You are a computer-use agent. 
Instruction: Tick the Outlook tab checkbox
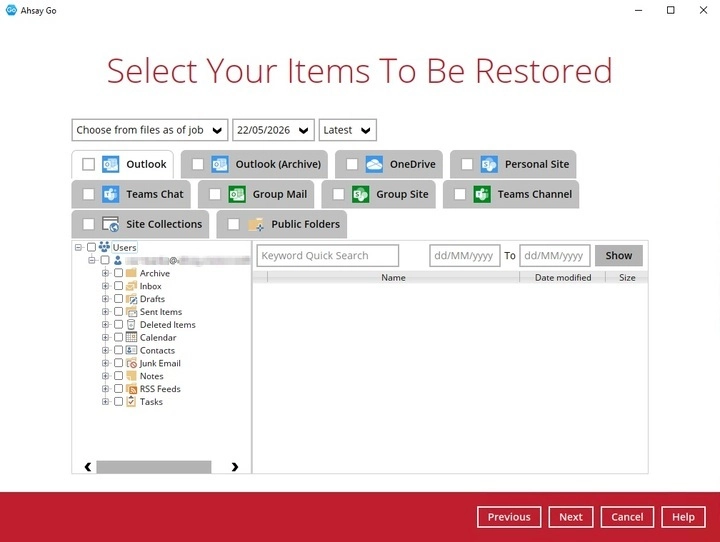tap(89, 164)
